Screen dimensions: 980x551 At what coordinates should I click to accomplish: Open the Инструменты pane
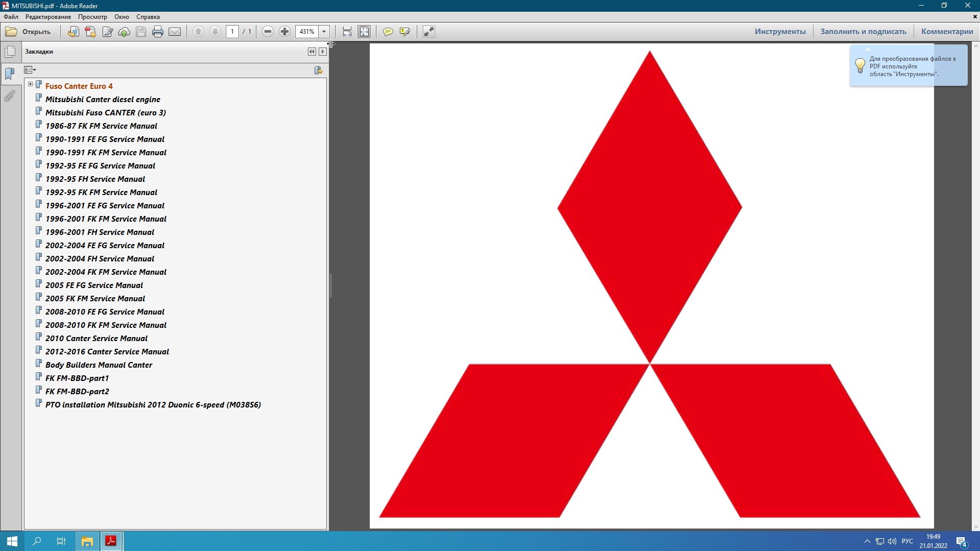pyautogui.click(x=780, y=32)
